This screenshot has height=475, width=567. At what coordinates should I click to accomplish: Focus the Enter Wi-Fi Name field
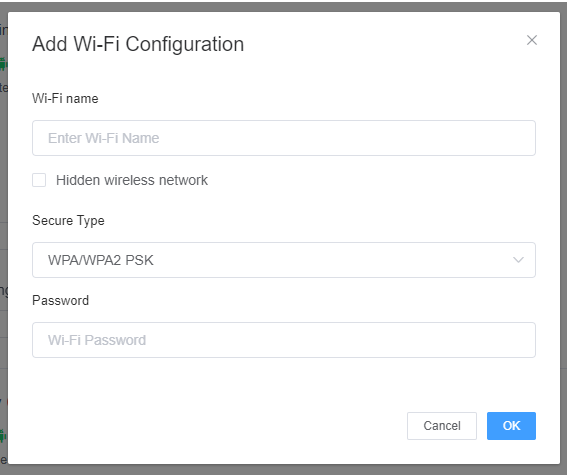[x=284, y=138]
